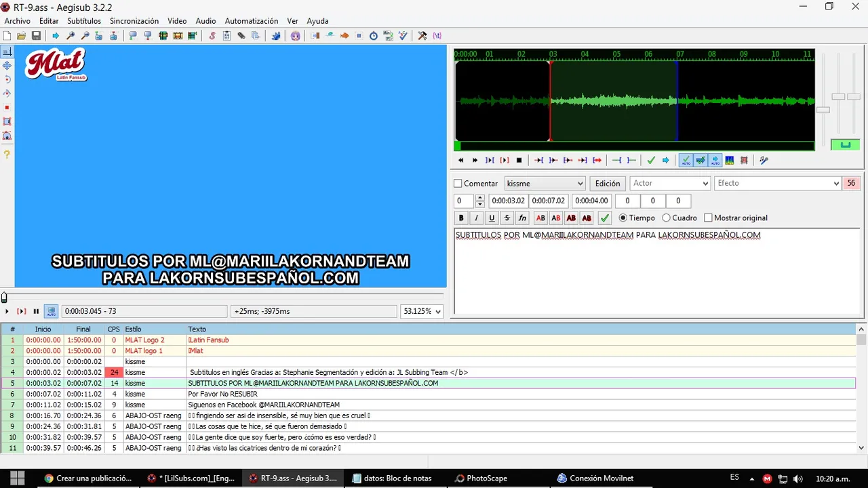Commit subtitle text green check button
The width and height of the screenshot is (868, 488).
pyautogui.click(x=604, y=218)
